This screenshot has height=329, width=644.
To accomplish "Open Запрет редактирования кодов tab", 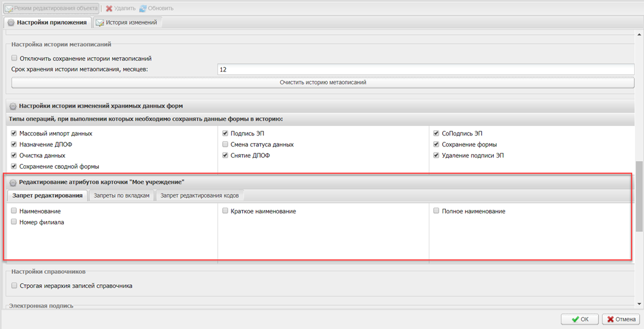I will click(x=200, y=196).
